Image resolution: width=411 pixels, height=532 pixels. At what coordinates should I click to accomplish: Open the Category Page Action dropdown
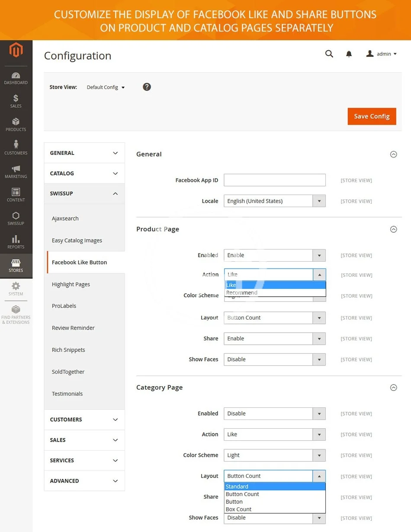275,434
